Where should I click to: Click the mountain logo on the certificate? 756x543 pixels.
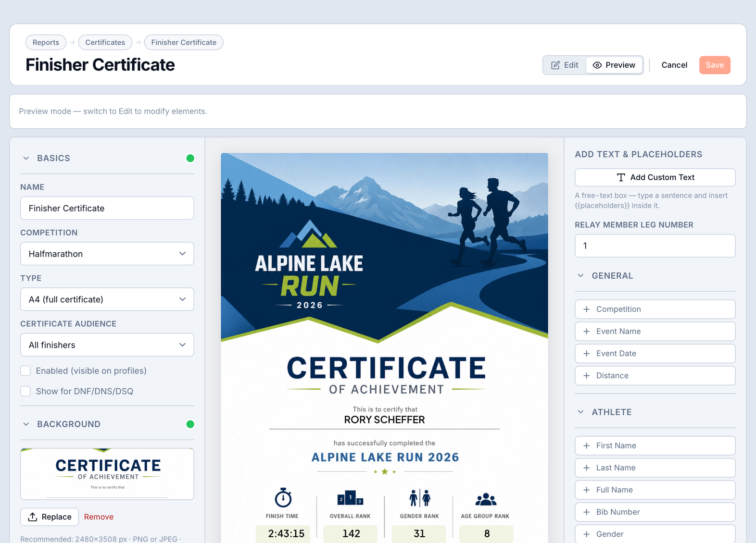point(308,234)
